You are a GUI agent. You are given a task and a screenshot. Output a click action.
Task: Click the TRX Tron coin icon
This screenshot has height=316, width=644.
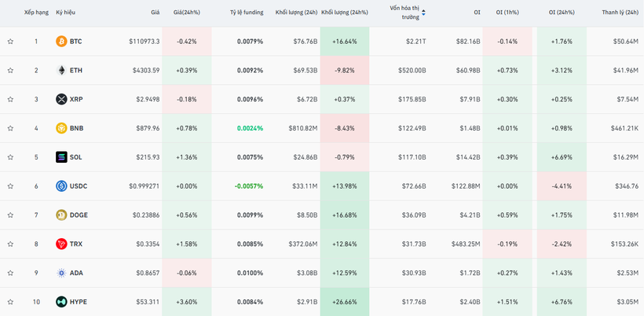click(61, 244)
